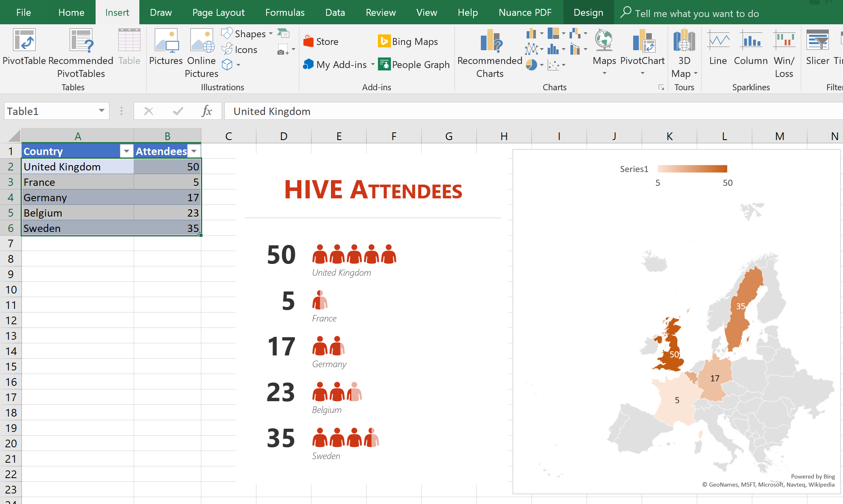Image resolution: width=843 pixels, height=504 pixels.
Task: Expand the Name Box dropdown arrow
Action: 102,111
